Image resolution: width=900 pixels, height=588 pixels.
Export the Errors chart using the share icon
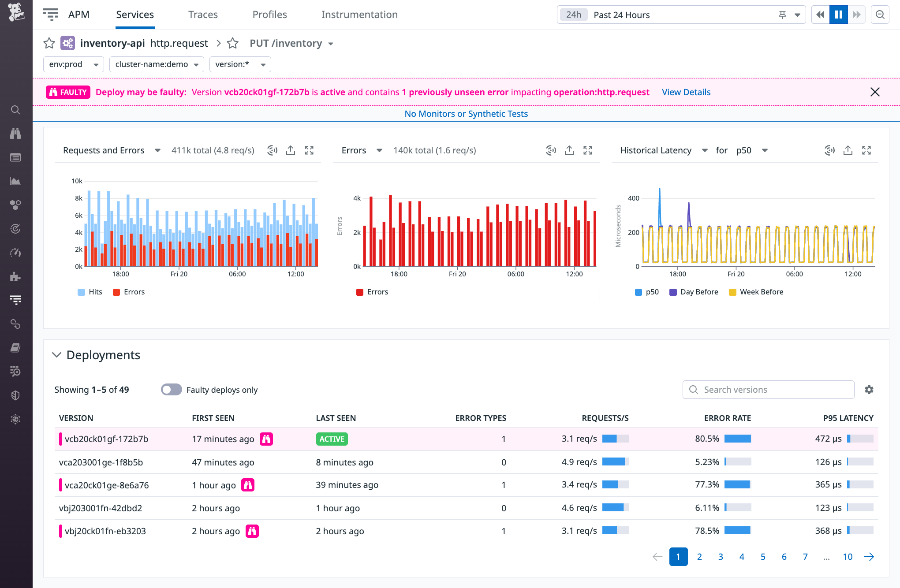(x=569, y=150)
